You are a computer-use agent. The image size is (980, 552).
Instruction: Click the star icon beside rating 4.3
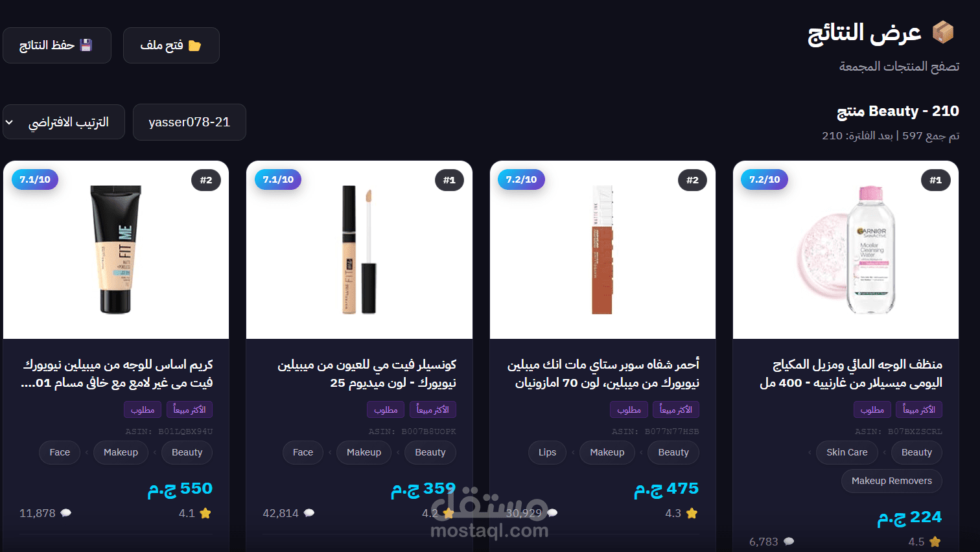692,513
